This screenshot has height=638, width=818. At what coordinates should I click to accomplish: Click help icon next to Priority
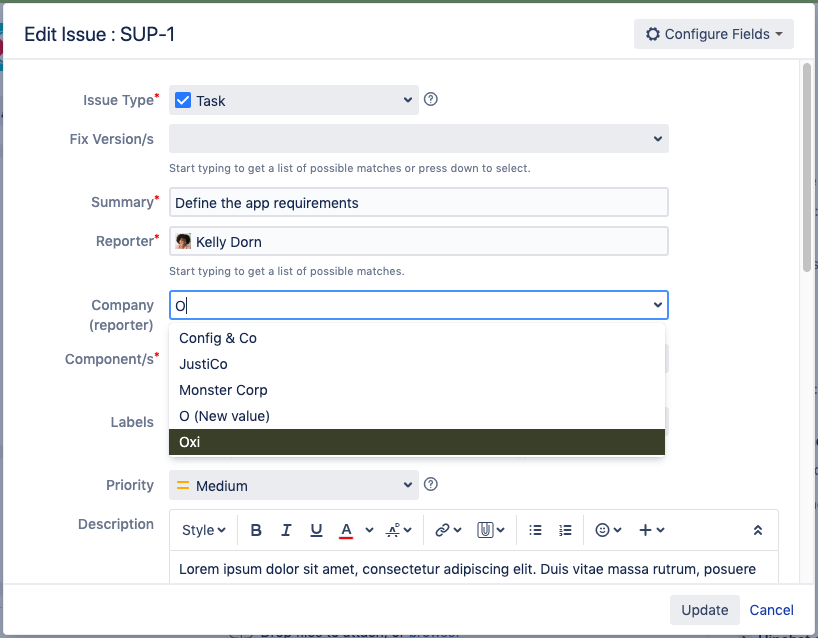point(431,485)
